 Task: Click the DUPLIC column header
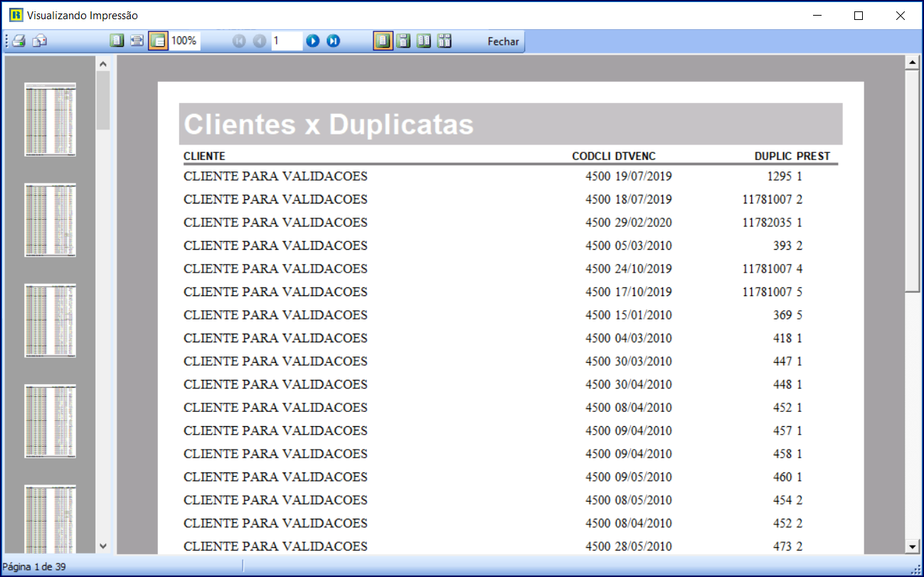coord(774,157)
